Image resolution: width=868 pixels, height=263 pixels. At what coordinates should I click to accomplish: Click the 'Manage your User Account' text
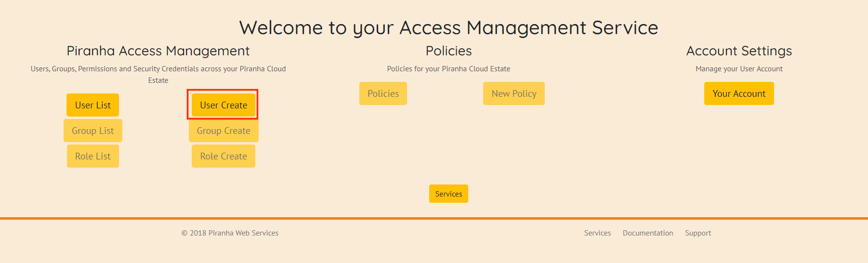pos(738,69)
